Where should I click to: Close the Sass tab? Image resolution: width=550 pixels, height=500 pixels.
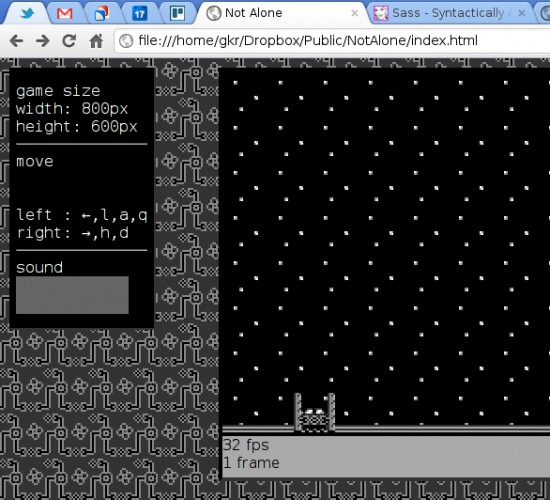pos(522,13)
